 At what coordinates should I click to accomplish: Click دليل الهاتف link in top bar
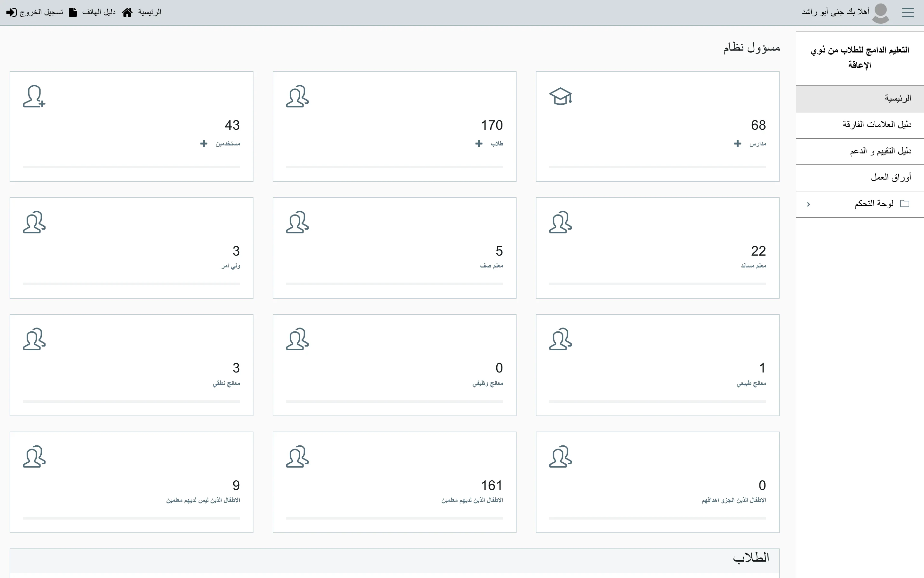click(x=98, y=12)
